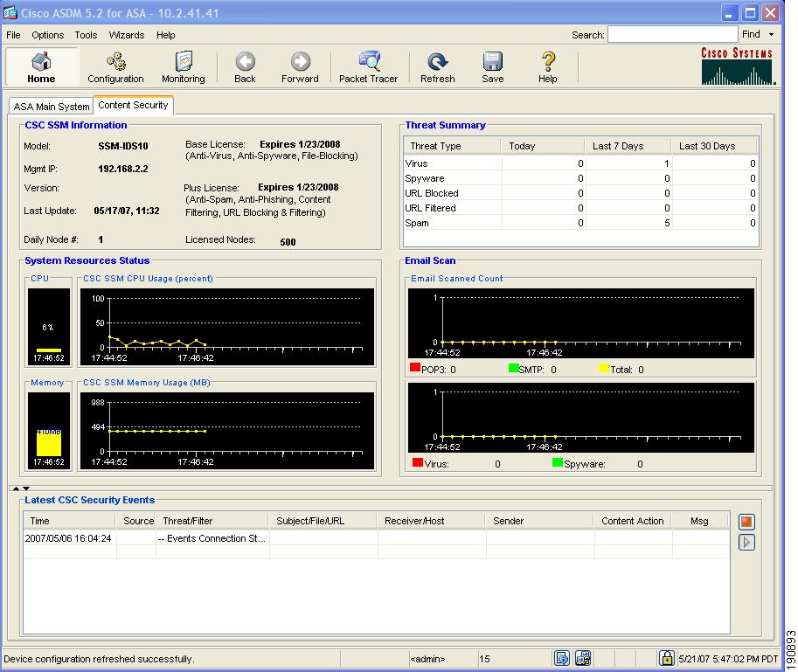Open Help from the toolbar question mark
The height and width of the screenshot is (672, 798).
[548, 66]
